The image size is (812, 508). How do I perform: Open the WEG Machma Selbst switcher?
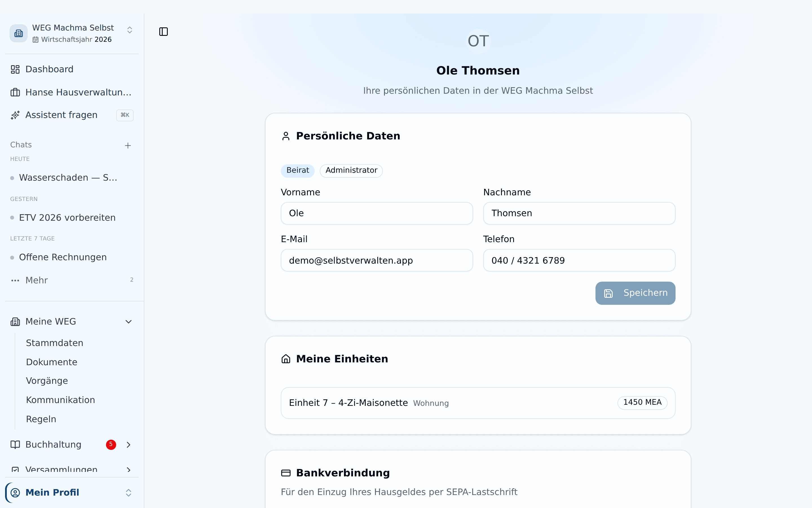(x=72, y=33)
